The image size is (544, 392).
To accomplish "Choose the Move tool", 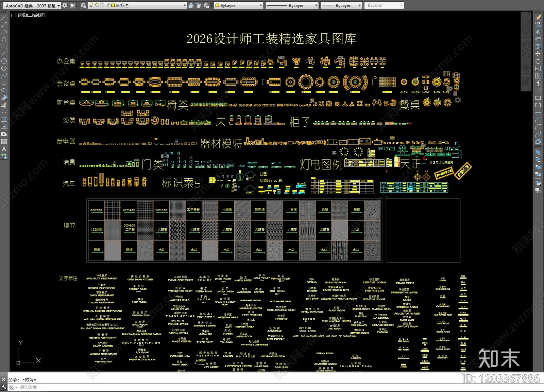I will pos(538,54).
